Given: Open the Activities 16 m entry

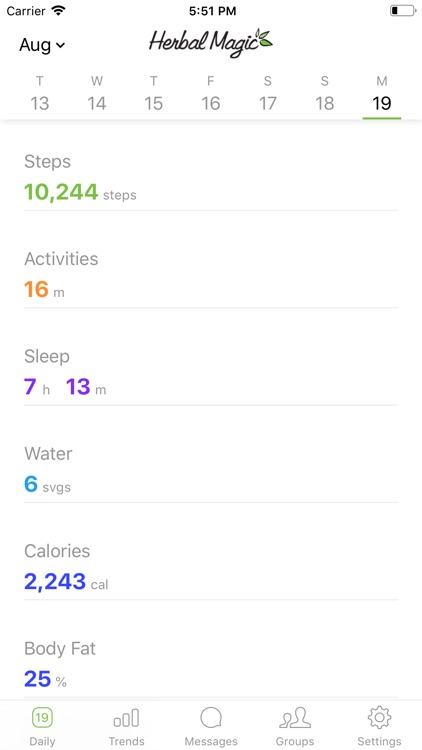Looking at the screenshot, I should pos(211,275).
